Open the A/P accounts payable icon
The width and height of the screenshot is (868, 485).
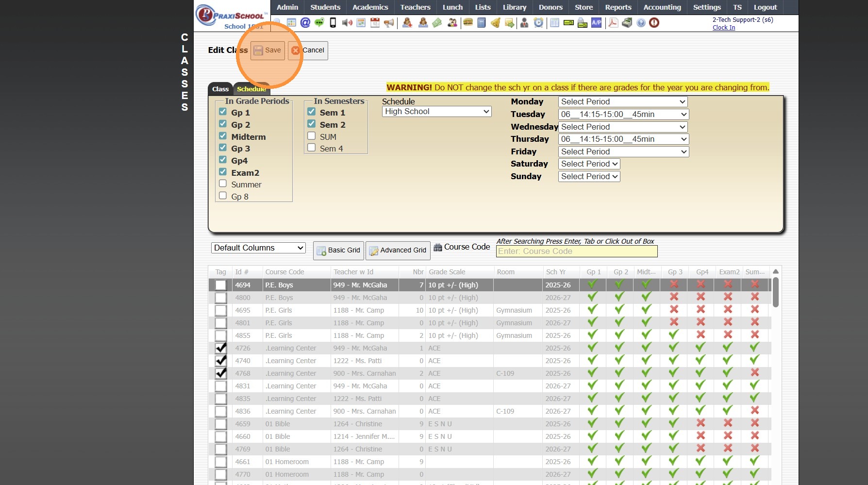[x=597, y=22]
